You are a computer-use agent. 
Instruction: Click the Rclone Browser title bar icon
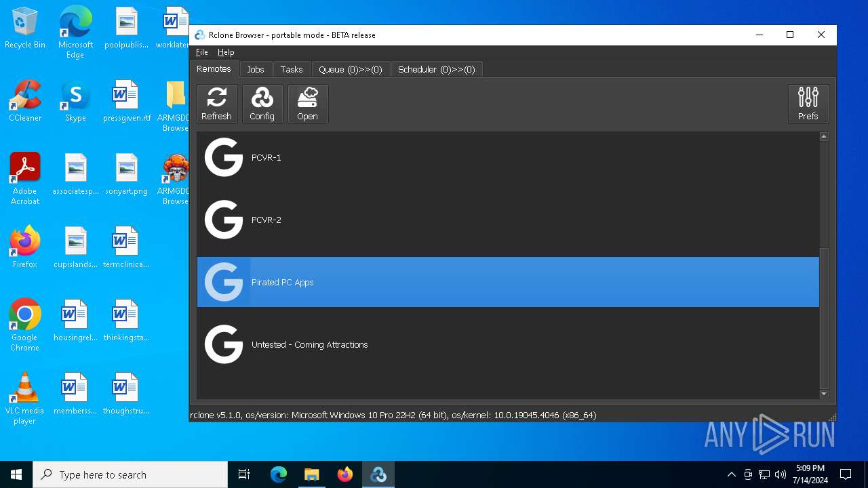pyautogui.click(x=200, y=35)
